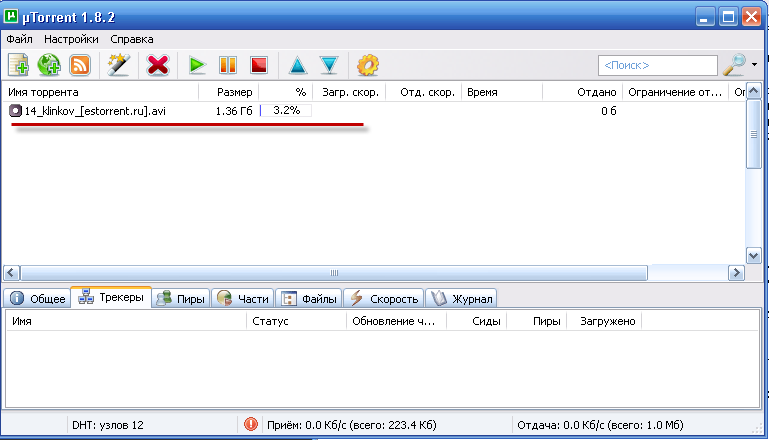Image resolution: width=769 pixels, height=440 pixels.
Task: Open the Настройки menu
Action: (x=71, y=39)
